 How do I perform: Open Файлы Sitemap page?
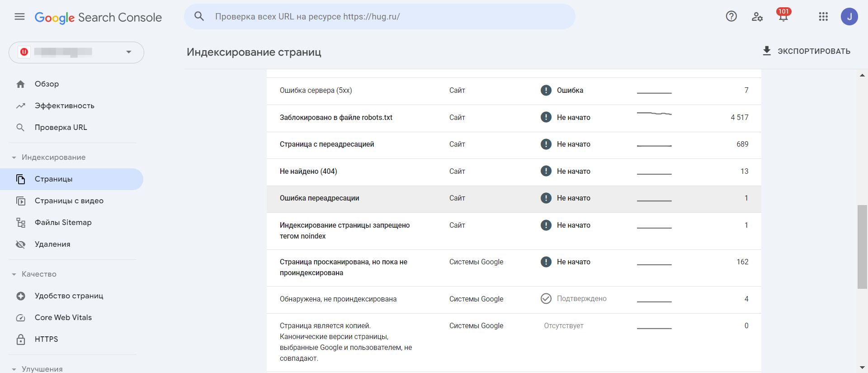pyautogui.click(x=63, y=223)
